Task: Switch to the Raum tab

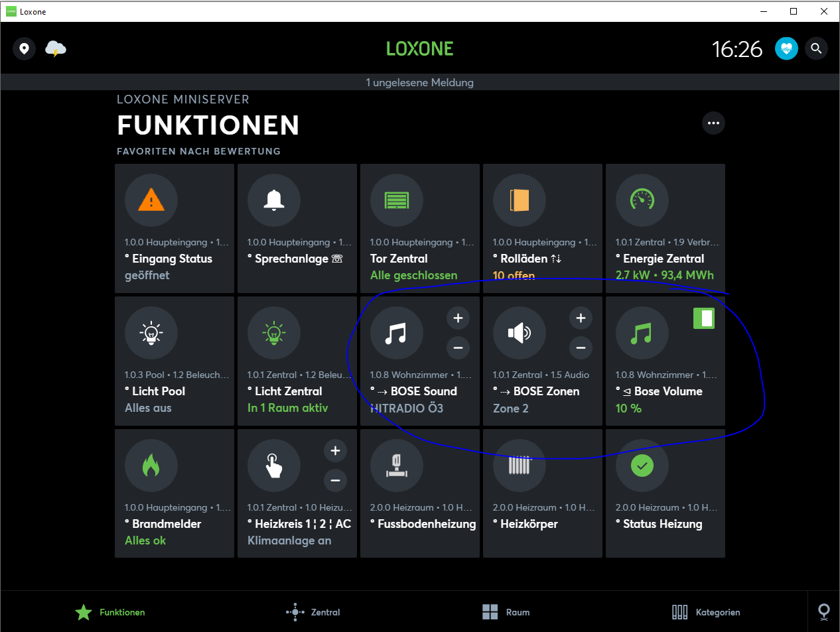Action: [506, 612]
